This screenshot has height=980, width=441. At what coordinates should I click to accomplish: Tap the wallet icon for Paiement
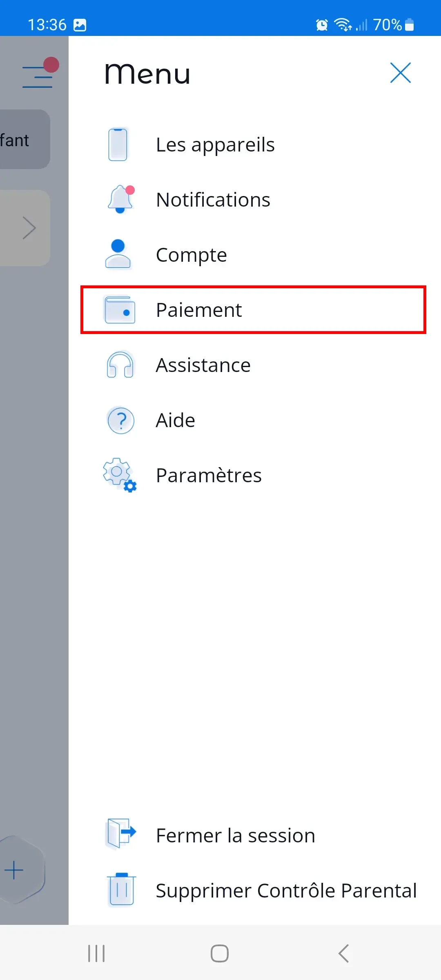[x=120, y=310]
